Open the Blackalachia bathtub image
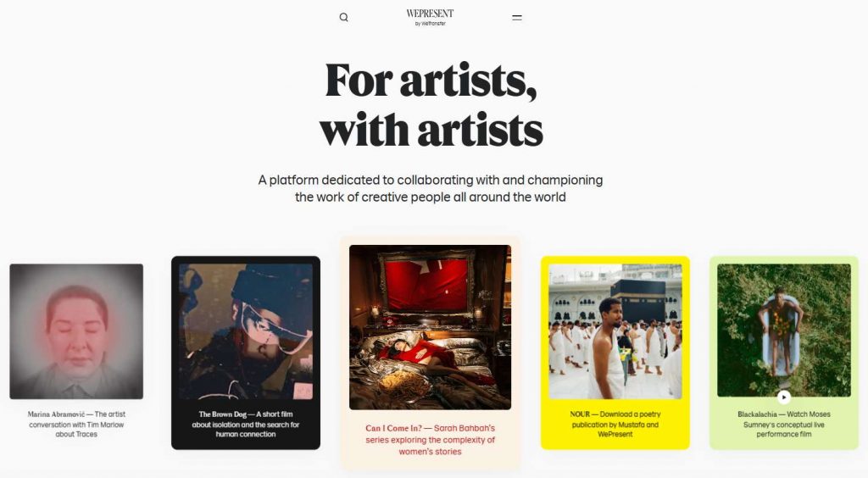868x478 pixels. tap(784, 331)
